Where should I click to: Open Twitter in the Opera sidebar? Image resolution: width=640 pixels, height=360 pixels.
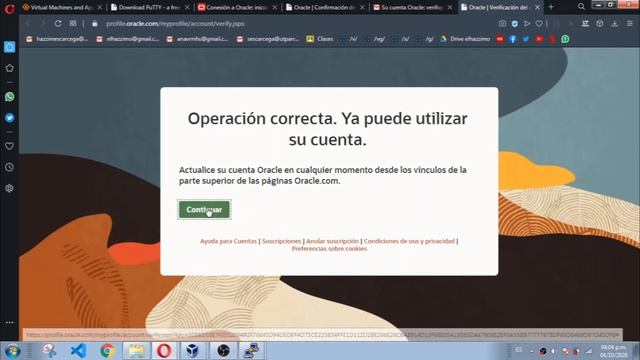[9, 118]
